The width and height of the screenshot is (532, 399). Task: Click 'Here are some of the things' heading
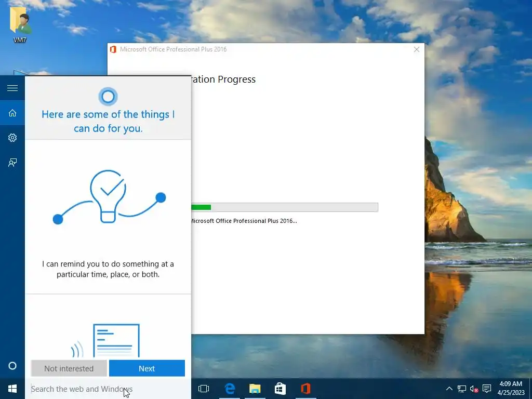(108, 121)
